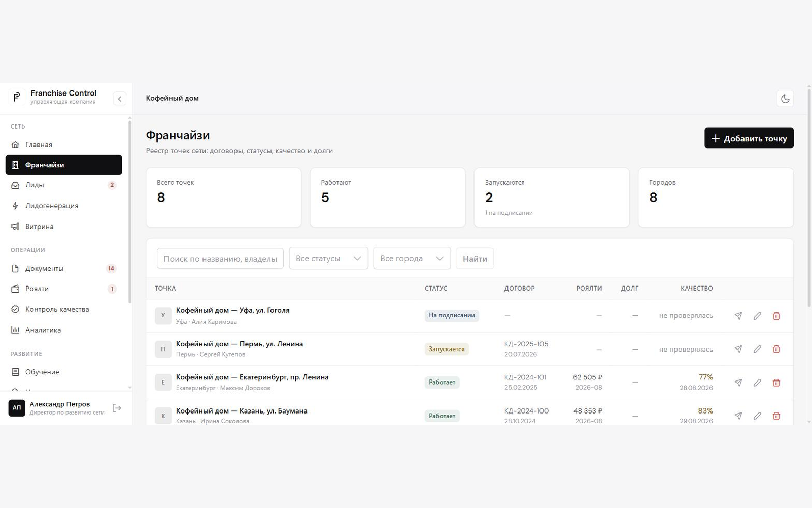812x508 pixels.
Task: Send icon for the Пермь, ул. Ленина row
Action: coord(738,349)
